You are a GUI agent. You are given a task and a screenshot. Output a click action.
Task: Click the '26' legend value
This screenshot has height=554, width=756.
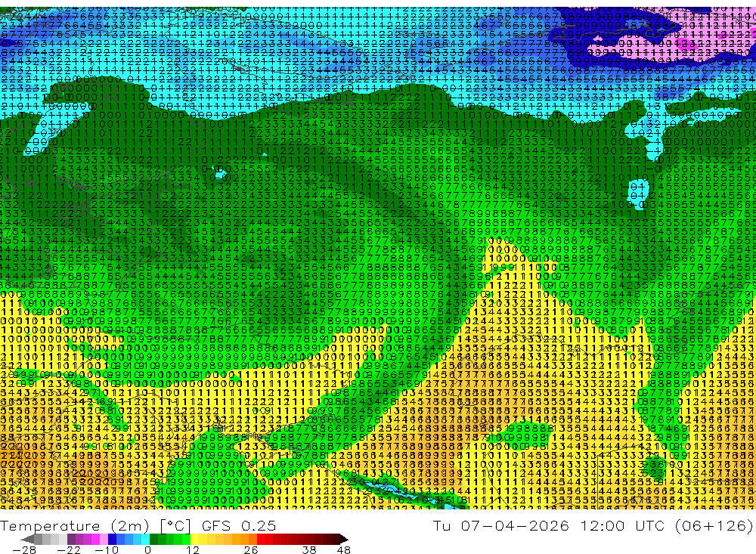click(250, 550)
